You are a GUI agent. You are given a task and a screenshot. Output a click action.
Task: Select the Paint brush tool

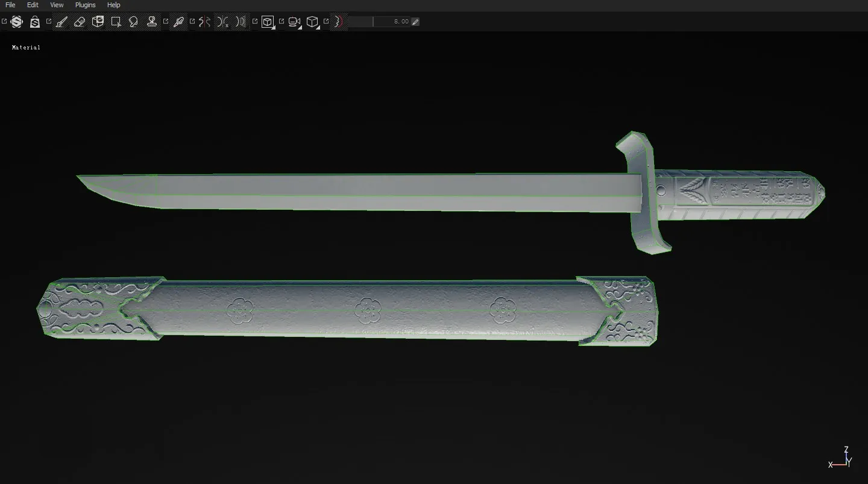(x=61, y=22)
